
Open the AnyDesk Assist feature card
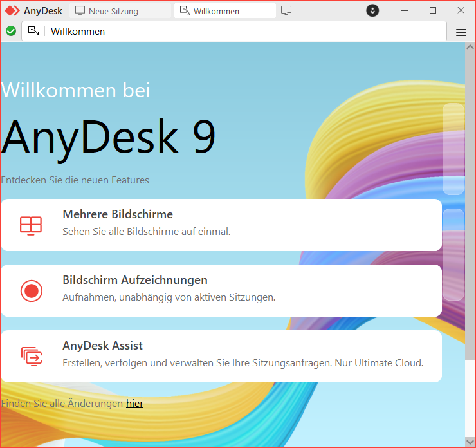[221, 356]
